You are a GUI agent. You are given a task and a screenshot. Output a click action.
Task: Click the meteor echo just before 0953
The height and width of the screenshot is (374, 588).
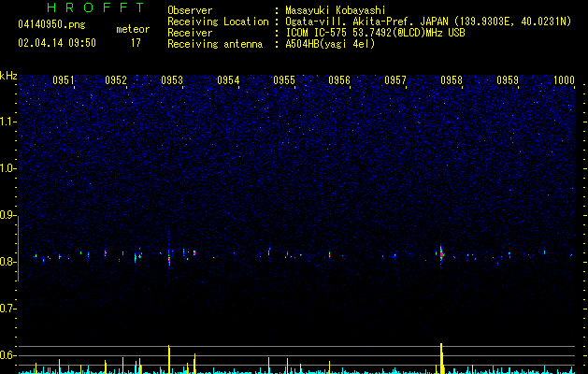tap(169, 257)
